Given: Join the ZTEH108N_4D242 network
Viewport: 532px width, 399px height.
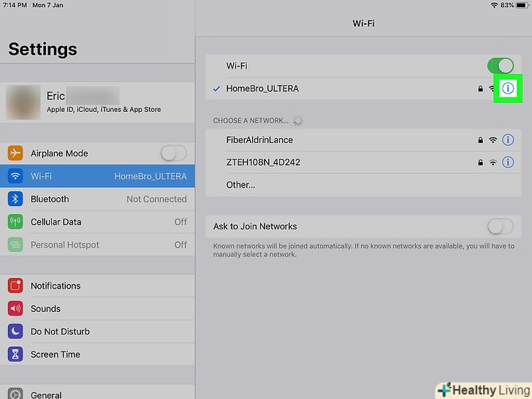Looking at the screenshot, I should (363, 162).
